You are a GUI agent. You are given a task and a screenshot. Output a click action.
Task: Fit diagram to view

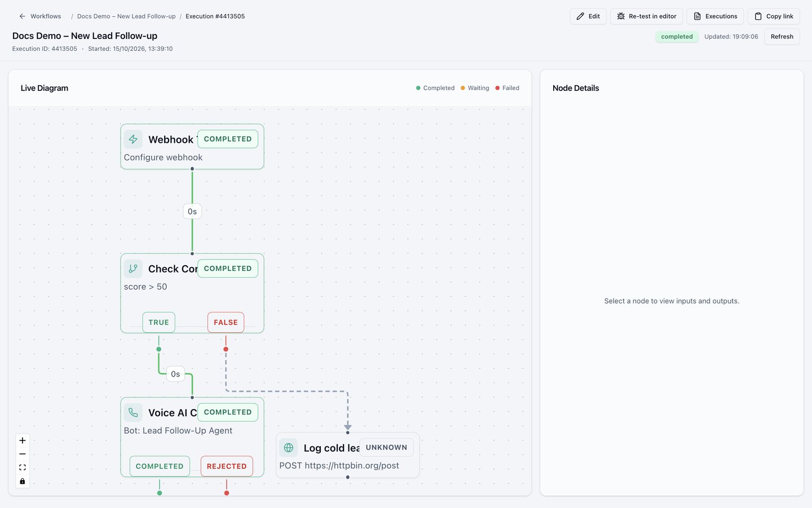click(23, 467)
